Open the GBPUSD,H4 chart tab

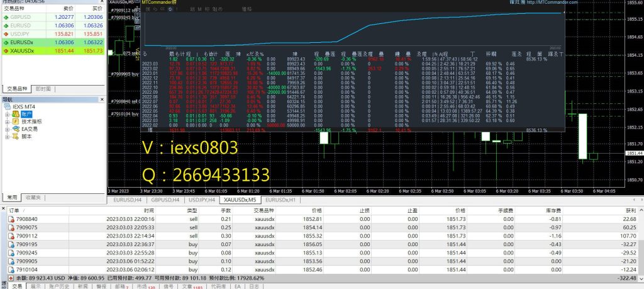click(x=165, y=200)
